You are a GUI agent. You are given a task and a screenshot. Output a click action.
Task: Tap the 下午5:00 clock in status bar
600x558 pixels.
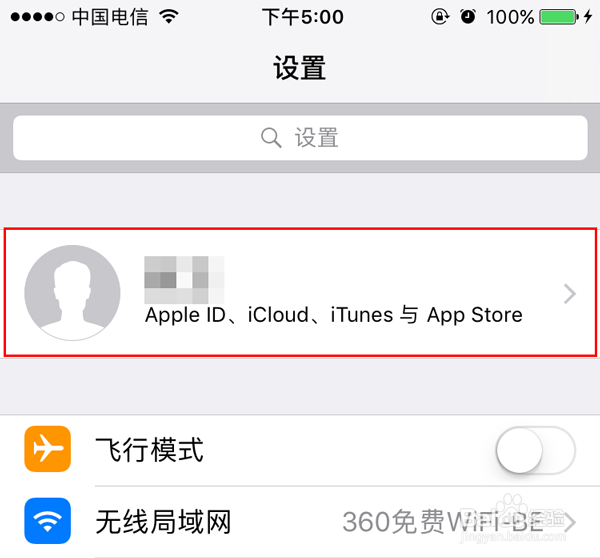tap(303, 17)
